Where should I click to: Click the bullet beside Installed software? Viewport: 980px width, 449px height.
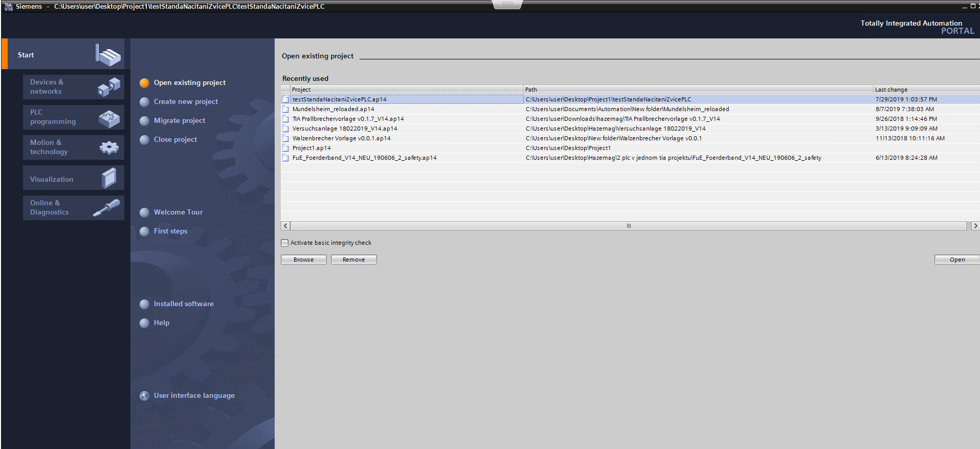click(x=144, y=304)
